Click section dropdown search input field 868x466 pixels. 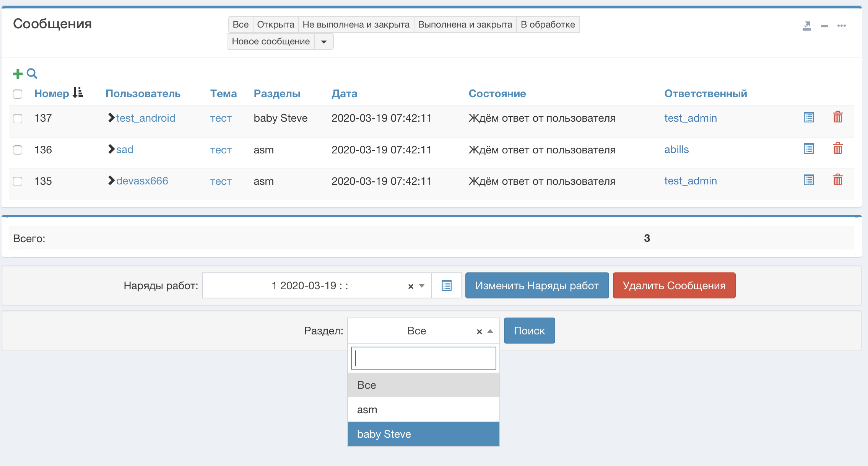point(423,358)
